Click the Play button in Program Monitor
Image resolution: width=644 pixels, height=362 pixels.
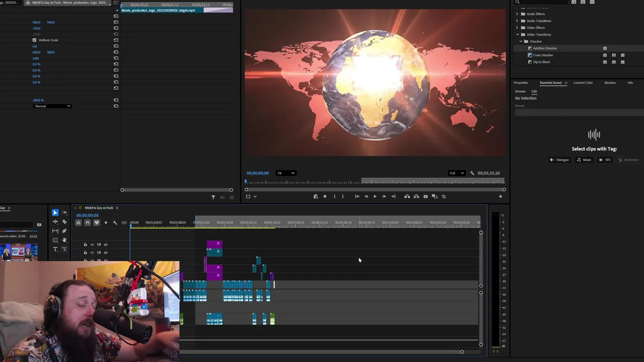(x=375, y=197)
